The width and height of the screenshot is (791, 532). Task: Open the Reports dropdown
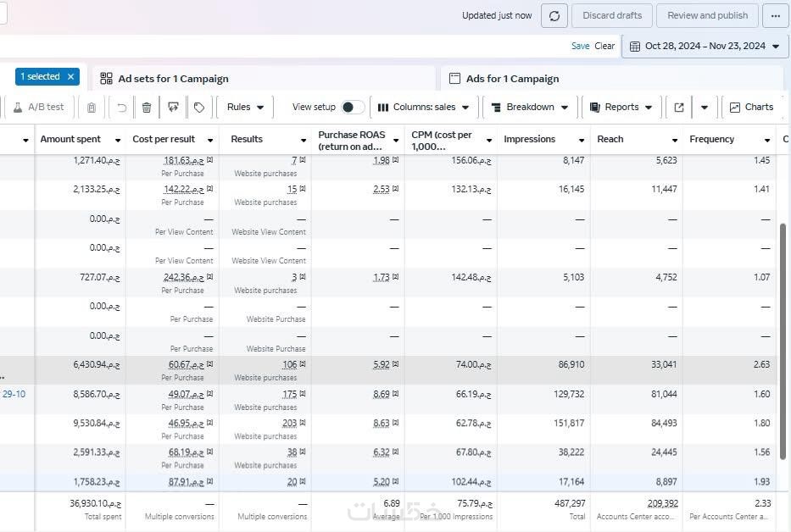pos(621,107)
